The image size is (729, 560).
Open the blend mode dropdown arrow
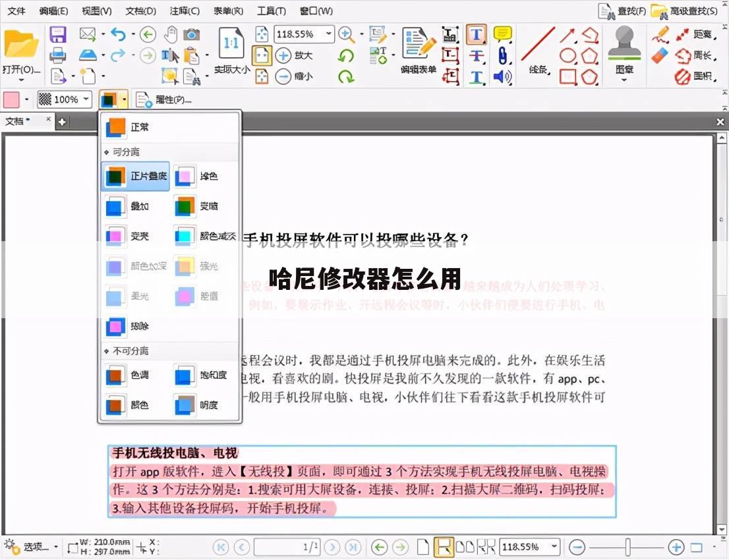click(x=124, y=99)
